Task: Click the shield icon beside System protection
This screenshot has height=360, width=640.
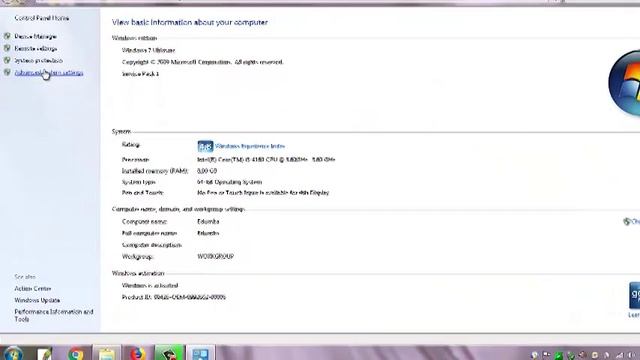Action: pos(7,60)
